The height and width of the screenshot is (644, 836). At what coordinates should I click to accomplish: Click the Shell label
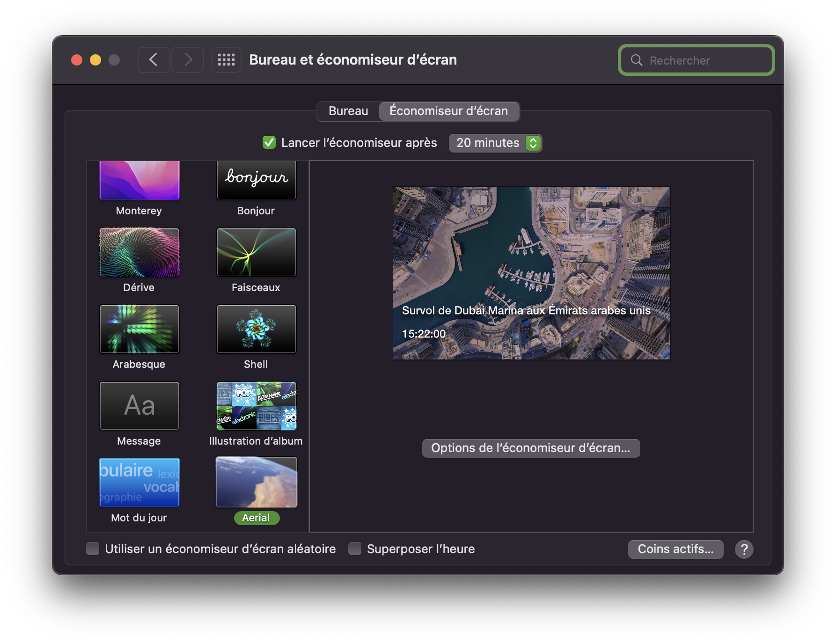coord(256,364)
